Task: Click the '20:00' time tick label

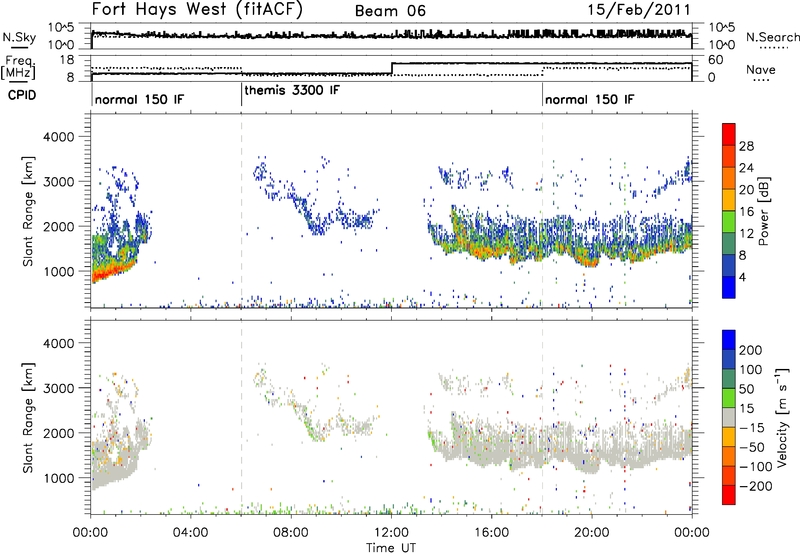Action: [591, 533]
